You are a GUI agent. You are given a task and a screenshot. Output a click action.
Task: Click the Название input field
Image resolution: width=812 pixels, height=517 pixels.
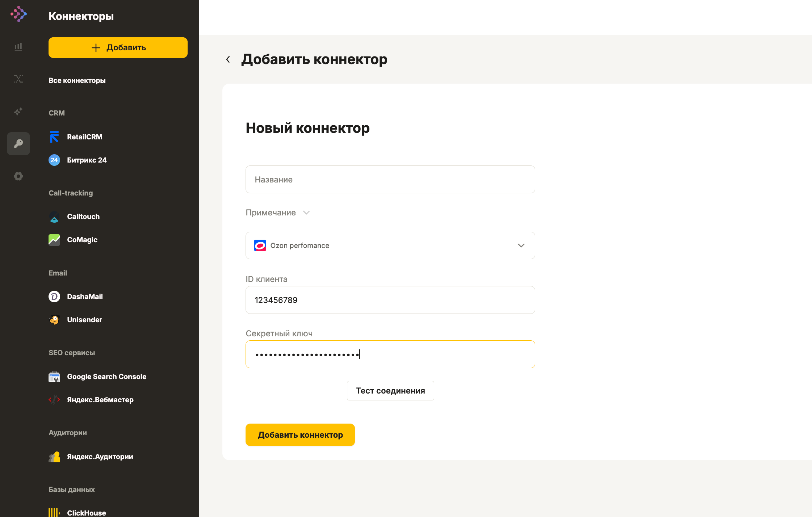tap(390, 180)
